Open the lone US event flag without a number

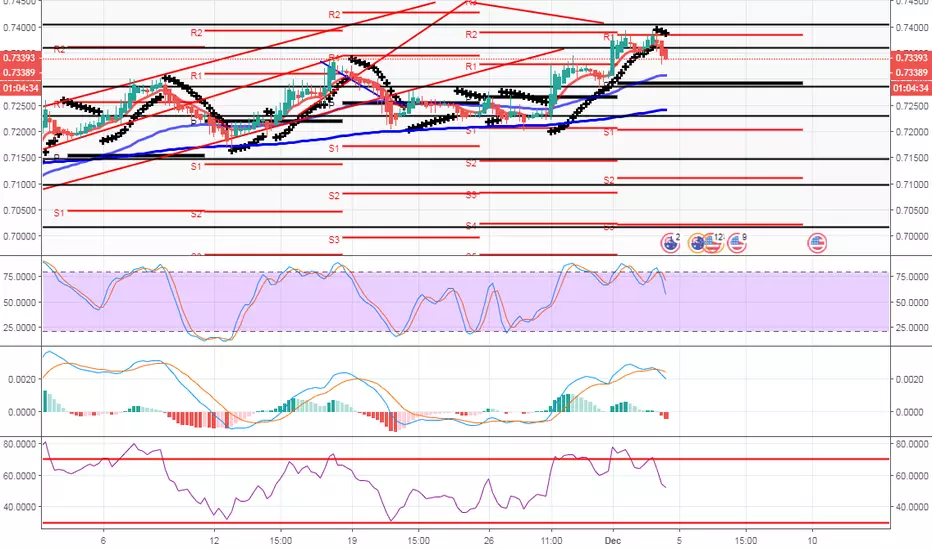[817, 243]
